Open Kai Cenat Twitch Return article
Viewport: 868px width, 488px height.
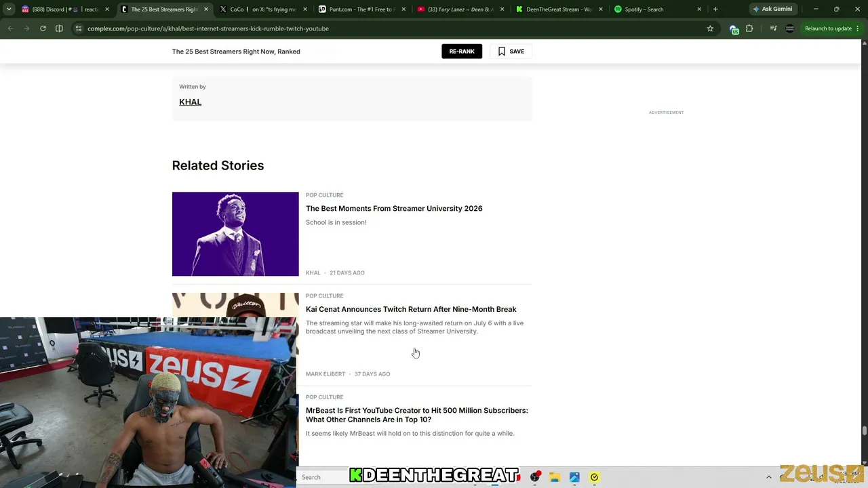click(411, 310)
